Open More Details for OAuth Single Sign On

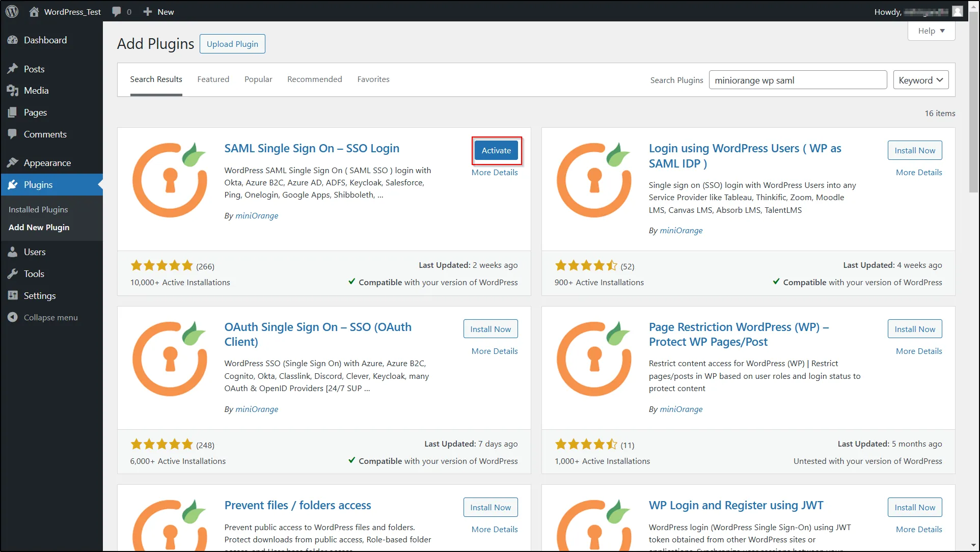[495, 351]
